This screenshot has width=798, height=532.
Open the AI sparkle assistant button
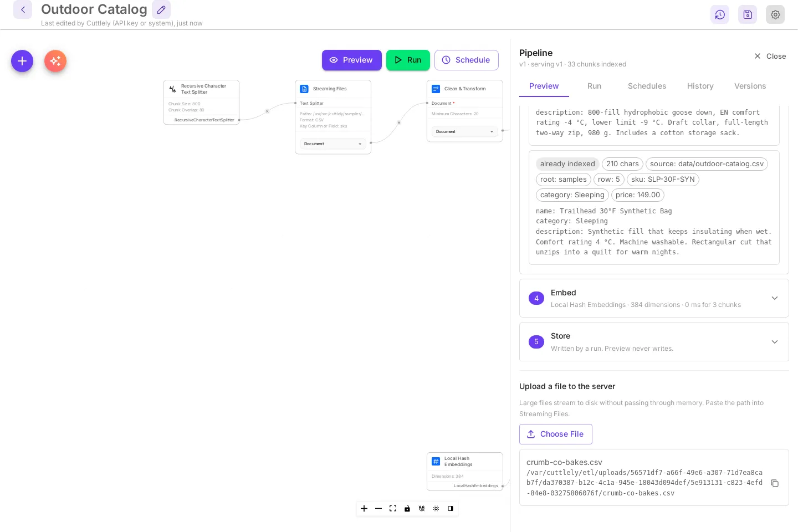tap(55, 61)
